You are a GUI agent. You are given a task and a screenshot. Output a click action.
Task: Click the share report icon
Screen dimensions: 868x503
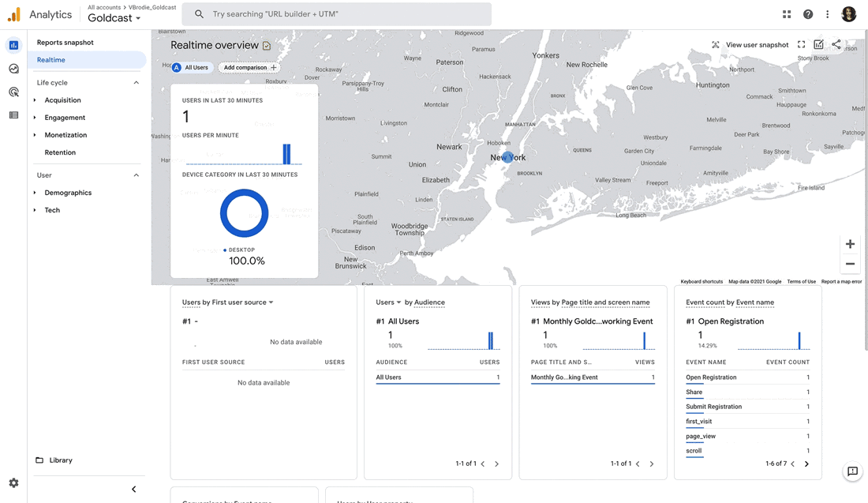836,44
